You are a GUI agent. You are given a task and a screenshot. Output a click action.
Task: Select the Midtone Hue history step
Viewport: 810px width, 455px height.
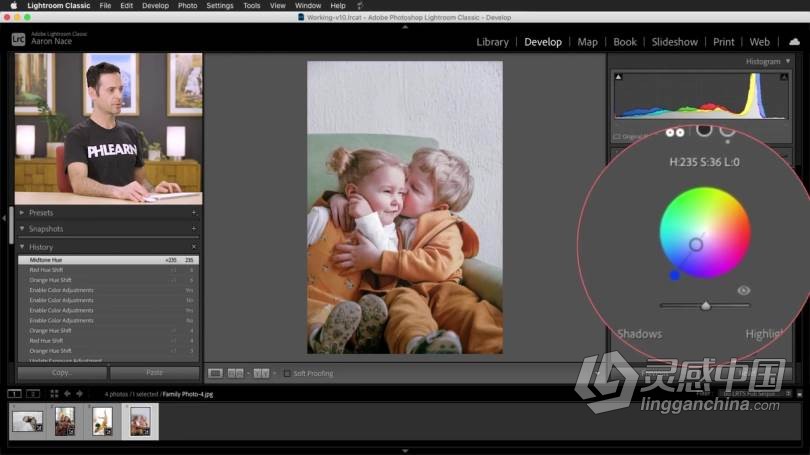point(108,260)
